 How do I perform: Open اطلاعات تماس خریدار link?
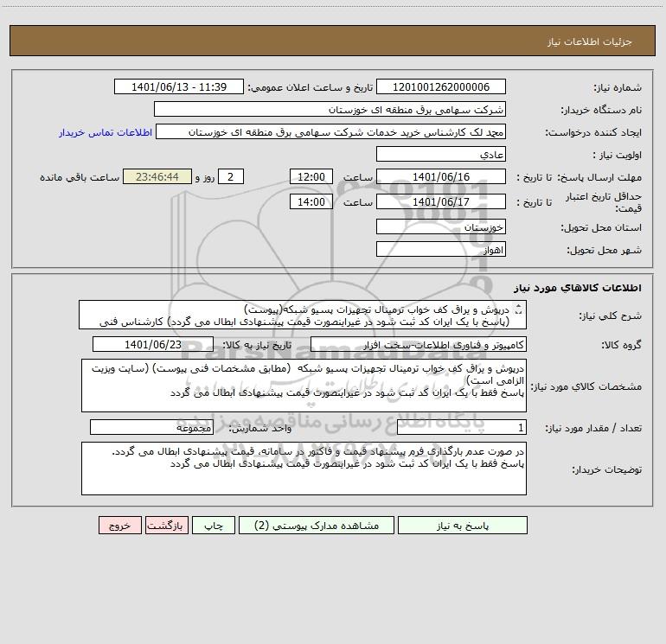(106, 132)
